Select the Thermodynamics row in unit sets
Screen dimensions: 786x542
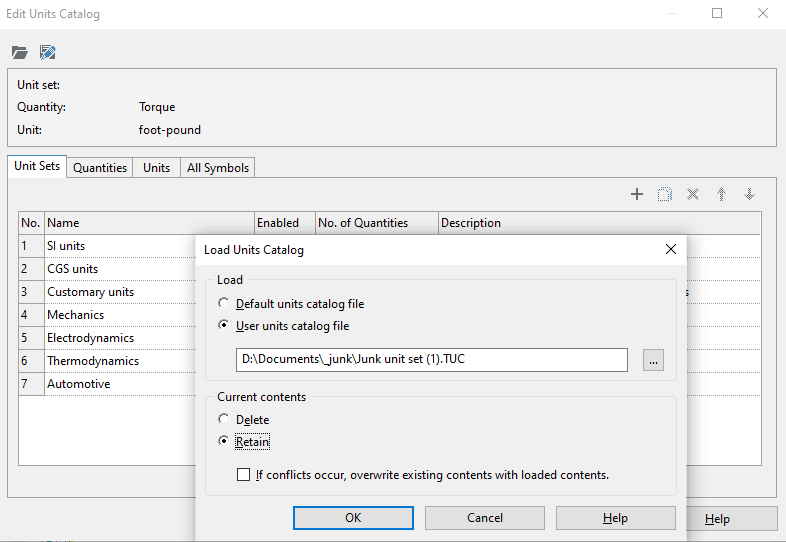pos(93,361)
